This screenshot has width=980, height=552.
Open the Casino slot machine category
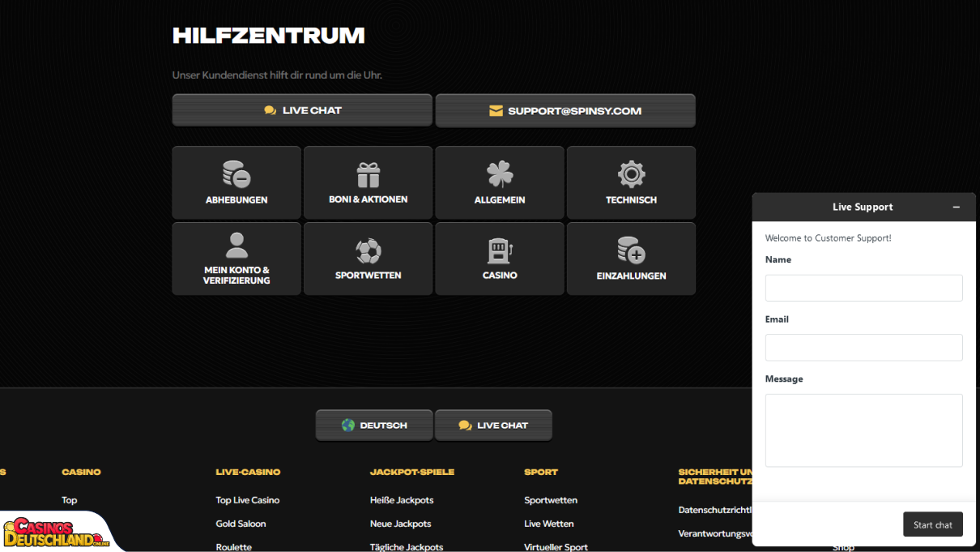(500, 259)
